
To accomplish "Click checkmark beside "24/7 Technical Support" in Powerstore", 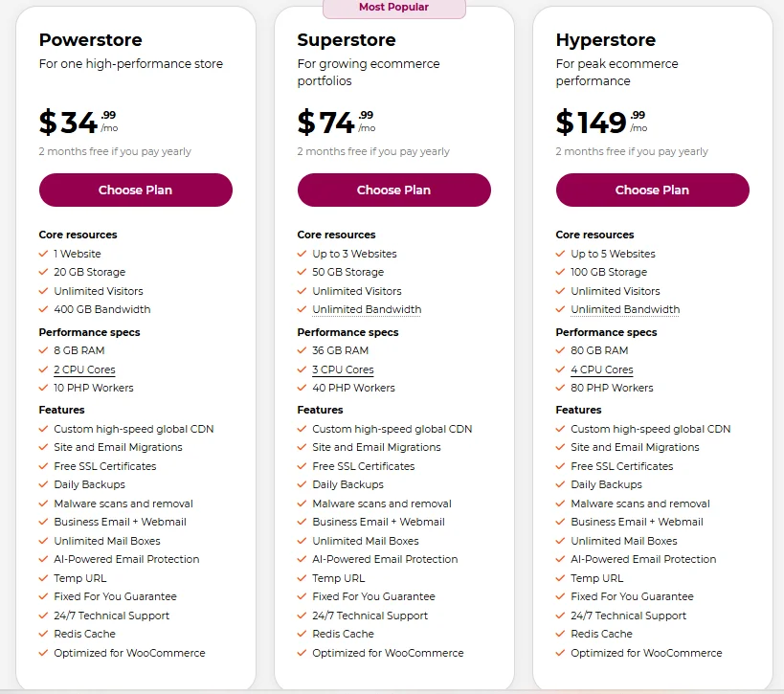I will pos(42,616).
